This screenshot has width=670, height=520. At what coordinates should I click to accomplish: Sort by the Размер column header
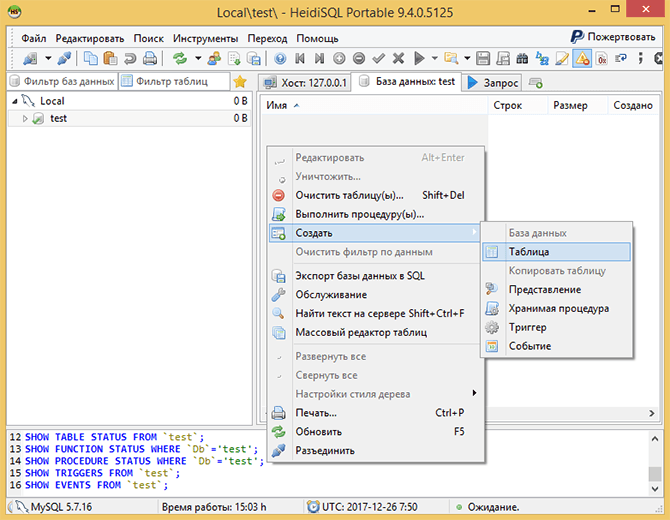pos(577,105)
